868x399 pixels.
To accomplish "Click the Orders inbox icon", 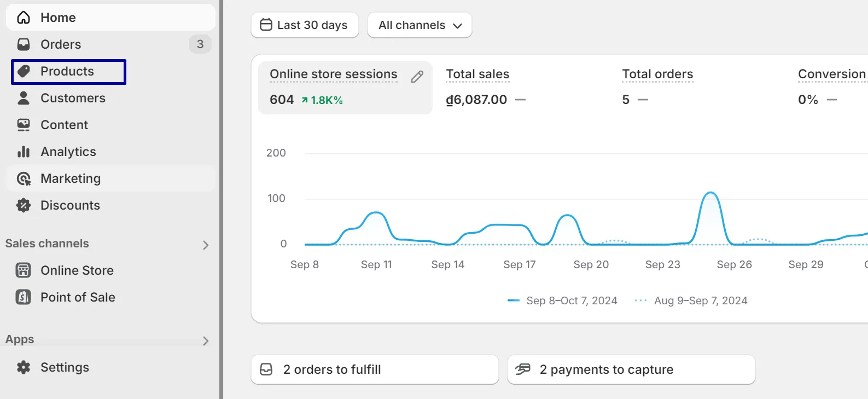I will tap(24, 44).
